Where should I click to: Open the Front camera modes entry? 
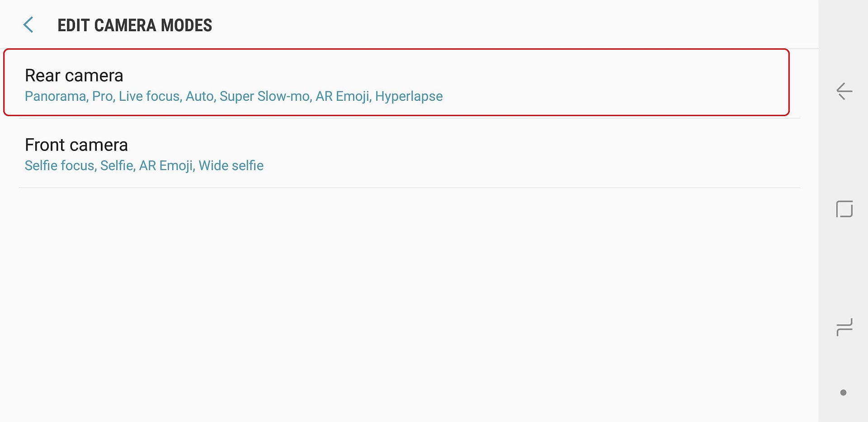tap(396, 154)
